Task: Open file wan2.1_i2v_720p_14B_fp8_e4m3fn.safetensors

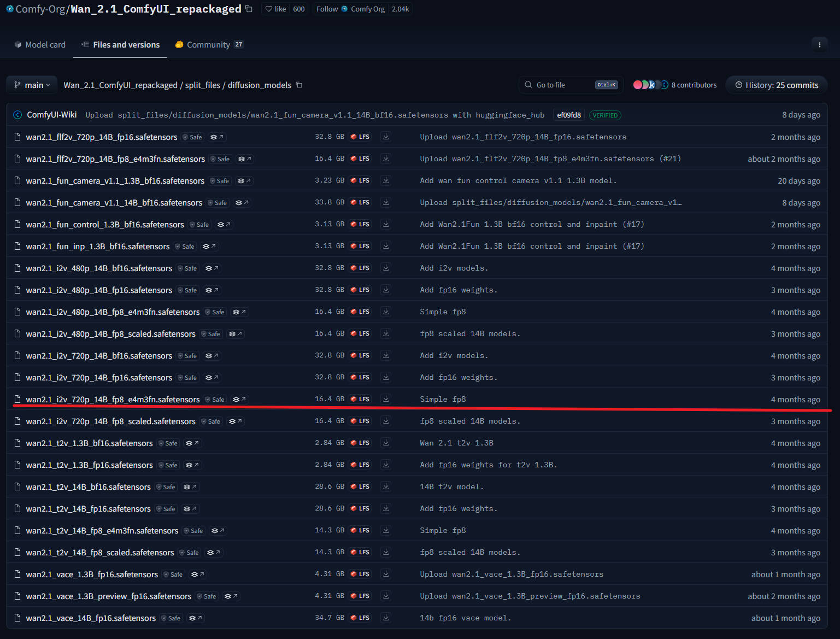Action: coord(113,400)
